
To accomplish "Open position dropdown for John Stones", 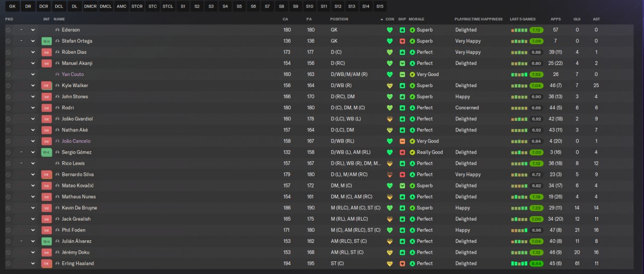I will [33, 97].
